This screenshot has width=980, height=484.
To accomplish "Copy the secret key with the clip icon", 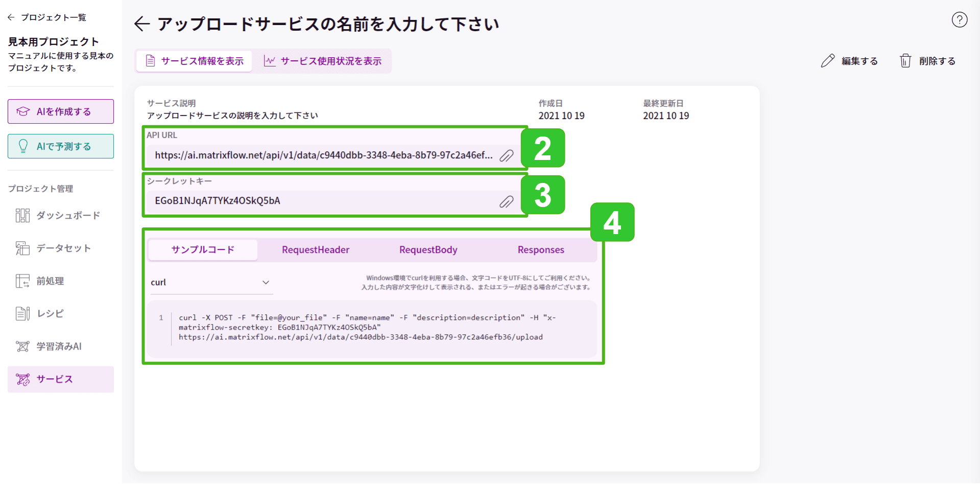I will tap(506, 201).
